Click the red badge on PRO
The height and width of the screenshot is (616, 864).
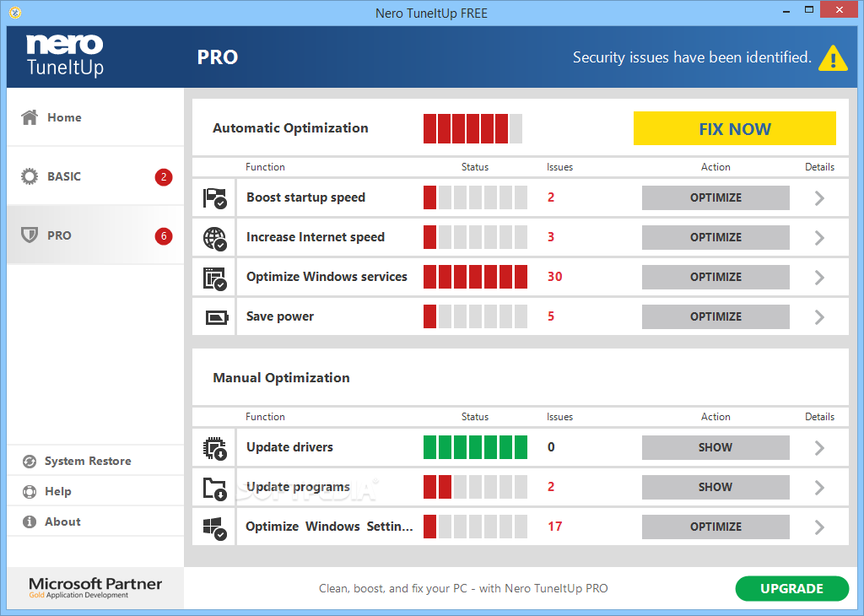point(164,236)
